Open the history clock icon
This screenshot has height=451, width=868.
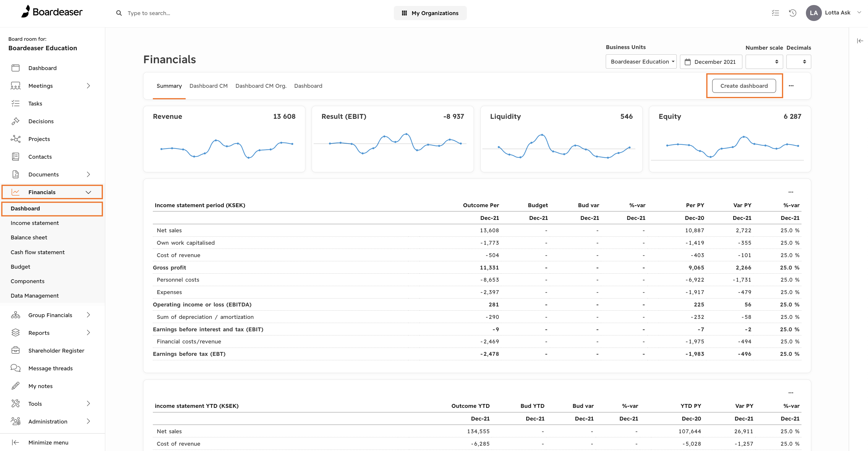793,13
